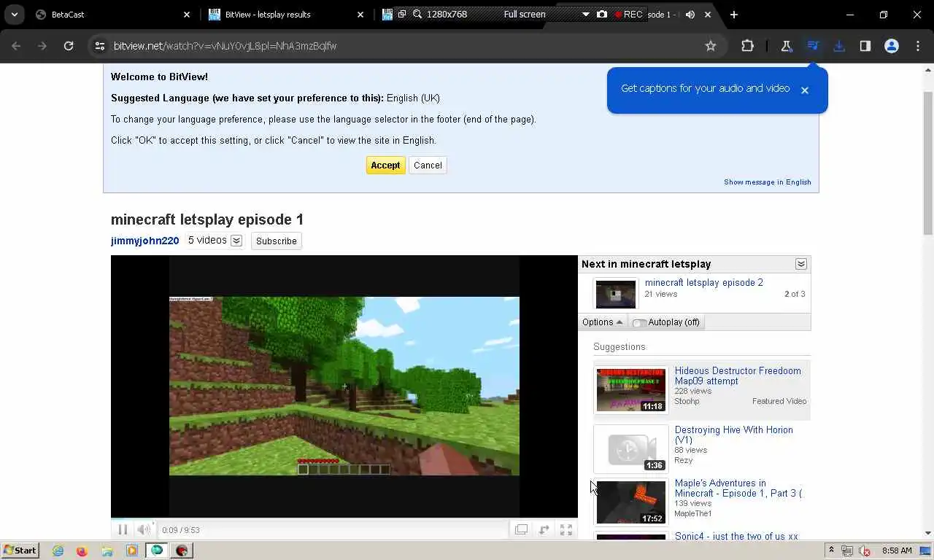Show hidden system tray icons
The width and height of the screenshot is (934, 560).
click(x=831, y=551)
